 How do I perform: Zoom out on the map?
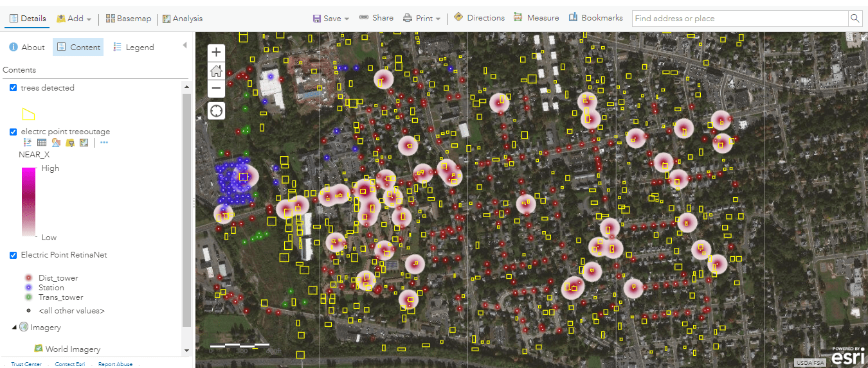[x=216, y=89]
